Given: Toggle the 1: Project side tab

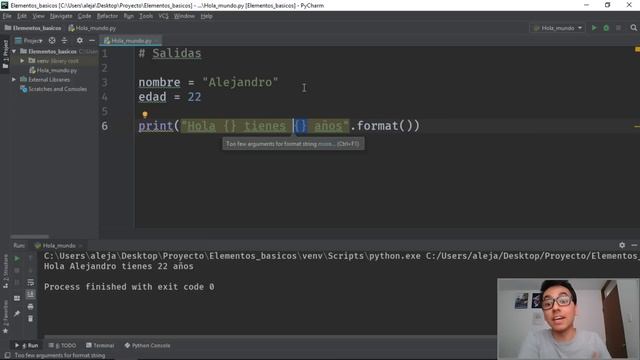Looking at the screenshot, I should point(5,54).
